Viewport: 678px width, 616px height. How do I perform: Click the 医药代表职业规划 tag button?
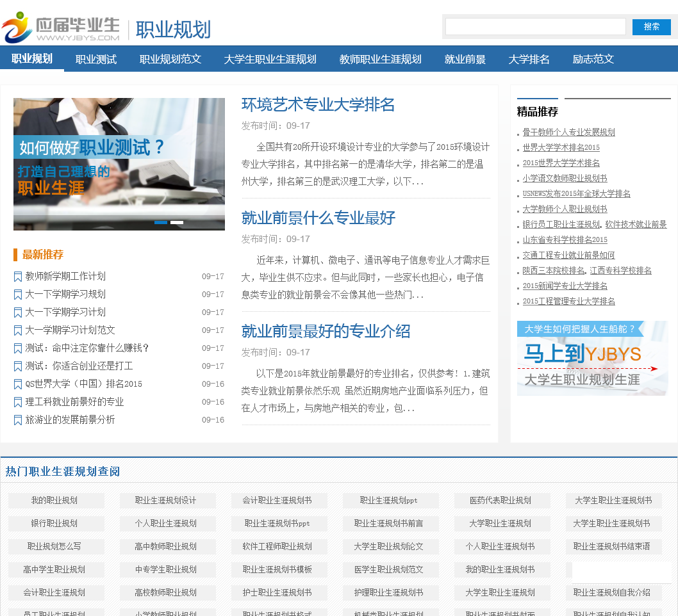coord(502,500)
